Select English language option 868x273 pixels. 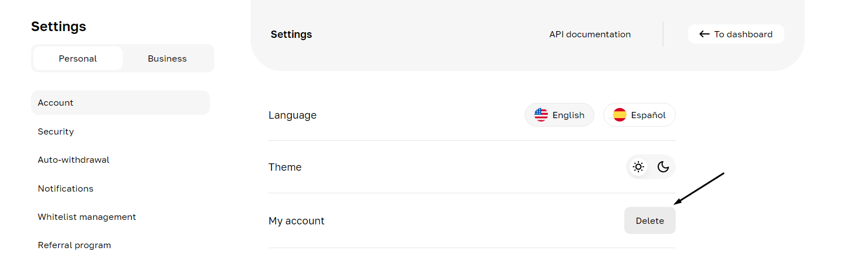568,115
